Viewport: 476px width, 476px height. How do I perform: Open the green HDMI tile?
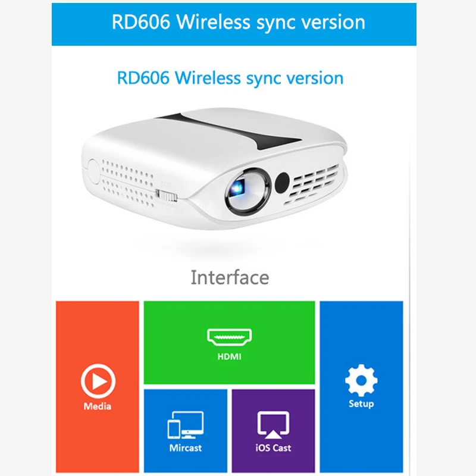coord(229,343)
